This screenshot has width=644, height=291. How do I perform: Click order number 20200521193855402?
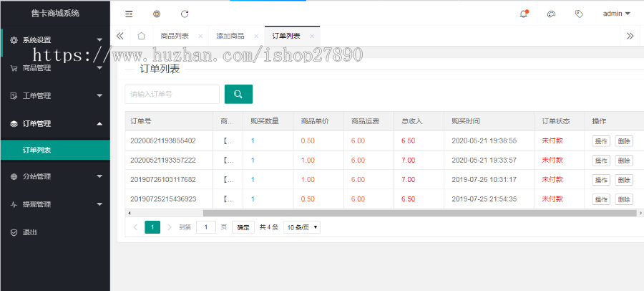pyautogui.click(x=163, y=140)
